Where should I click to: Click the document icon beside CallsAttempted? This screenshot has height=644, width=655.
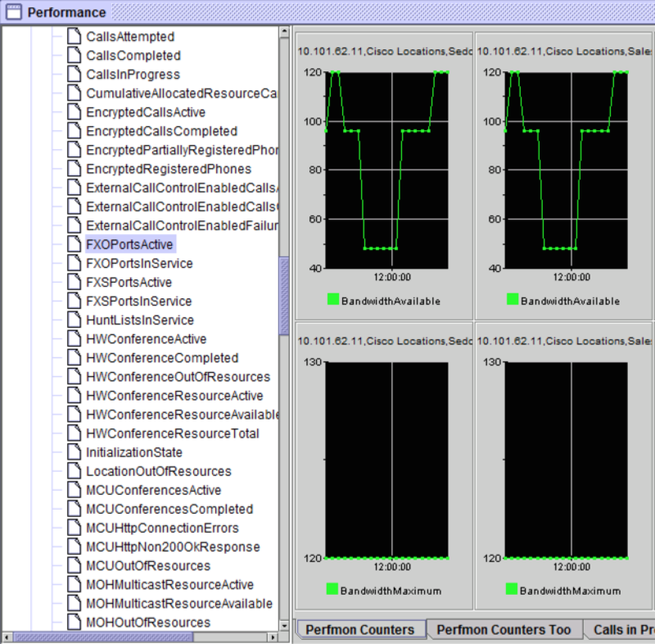tap(75, 36)
